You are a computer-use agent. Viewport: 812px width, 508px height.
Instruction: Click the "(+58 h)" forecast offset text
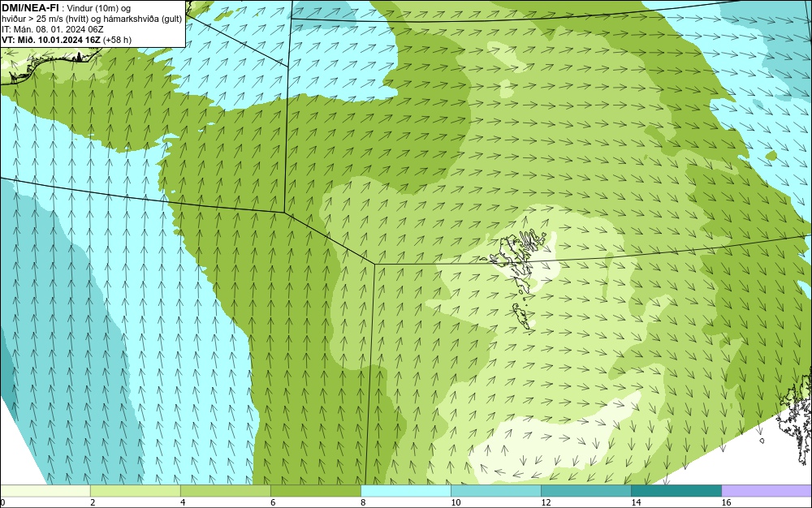coord(117,40)
